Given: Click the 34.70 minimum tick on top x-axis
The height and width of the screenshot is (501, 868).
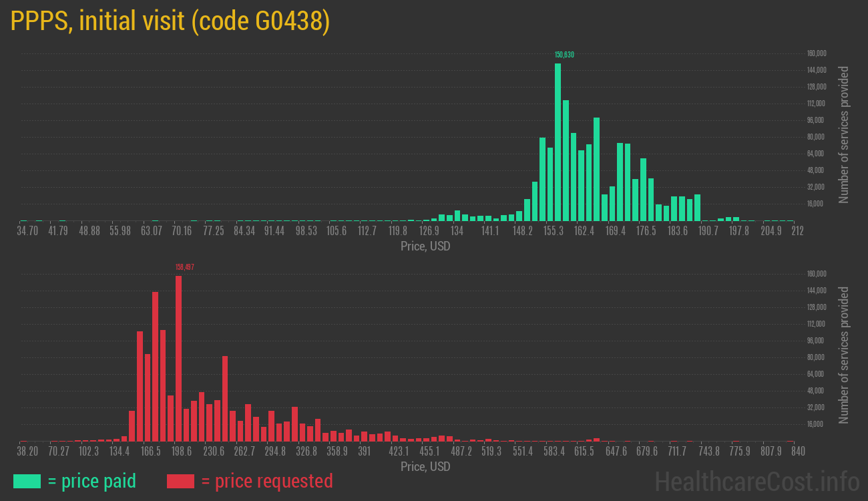Looking at the screenshot, I should pyautogui.click(x=27, y=231).
